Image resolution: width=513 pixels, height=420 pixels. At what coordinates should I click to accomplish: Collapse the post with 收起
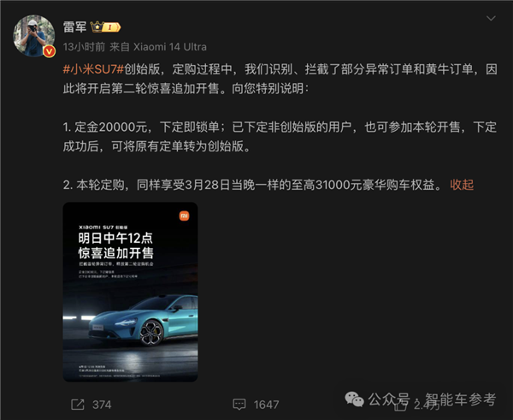click(462, 185)
